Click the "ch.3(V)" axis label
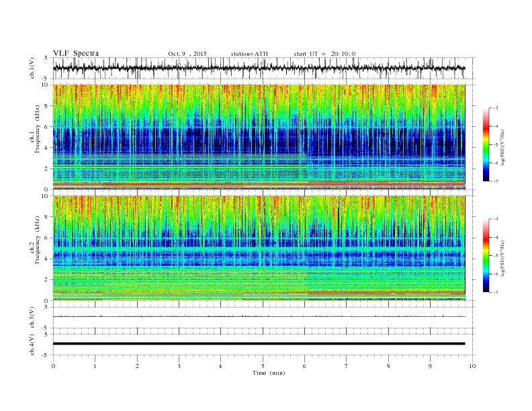 click(x=32, y=318)
